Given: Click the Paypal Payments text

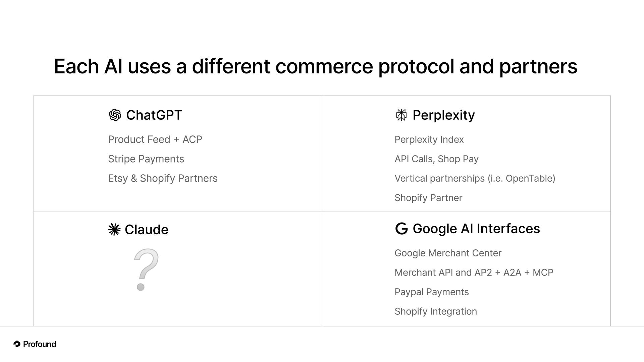Looking at the screenshot, I should (431, 292).
